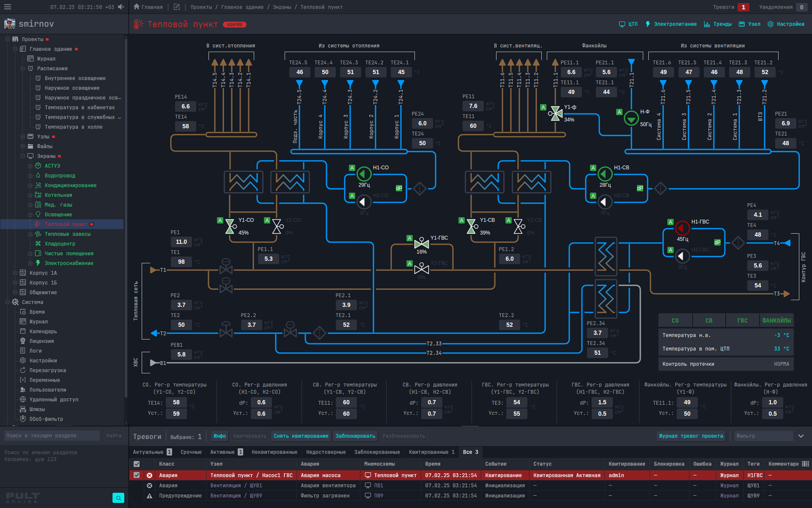
Task: Switch to the ГВС tab
Action: (x=743, y=320)
